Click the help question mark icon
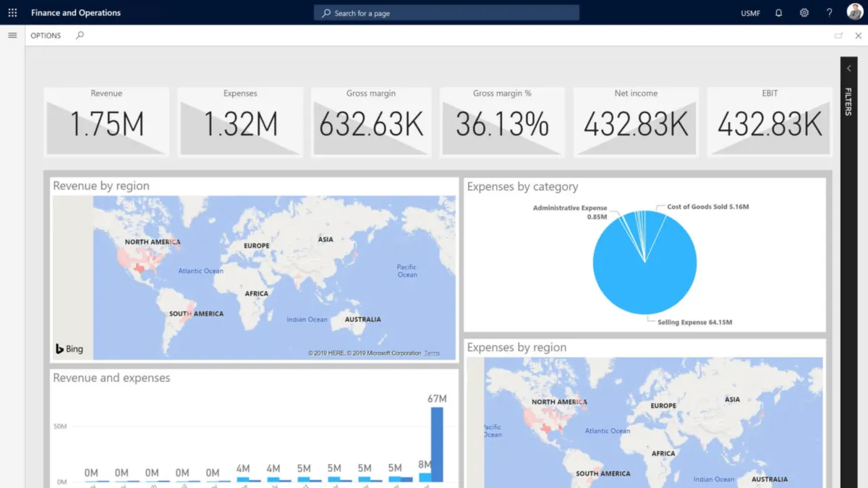This screenshot has height=488, width=868. coord(829,13)
